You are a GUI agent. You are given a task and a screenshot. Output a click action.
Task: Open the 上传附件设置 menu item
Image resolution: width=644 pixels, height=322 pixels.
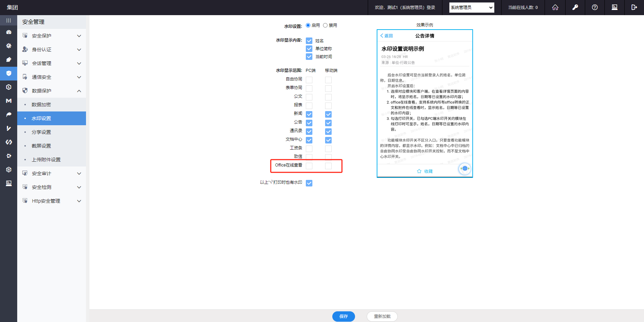click(52, 160)
